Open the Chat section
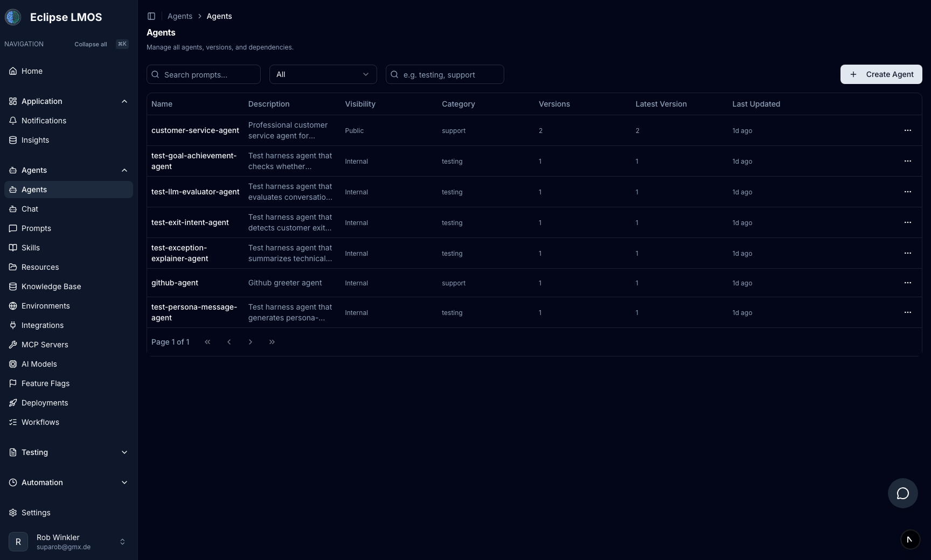This screenshot has height=560, width=931. [x=68, y=209]
